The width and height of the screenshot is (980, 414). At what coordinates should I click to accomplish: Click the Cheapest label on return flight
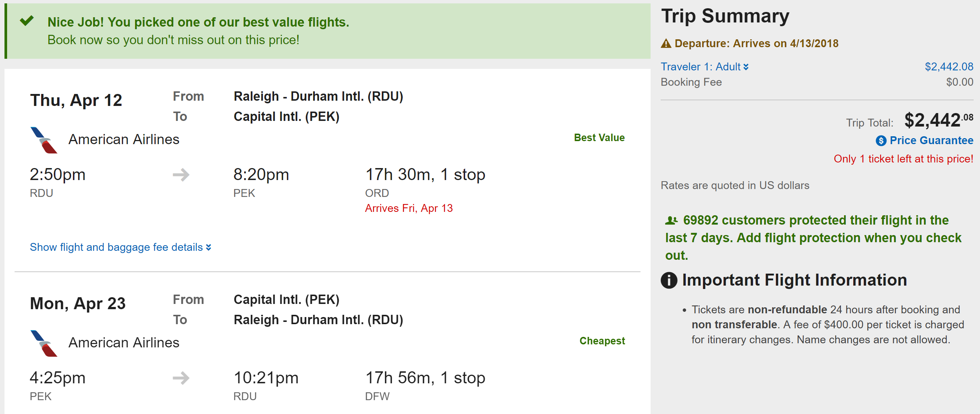(x=602, y=341)
